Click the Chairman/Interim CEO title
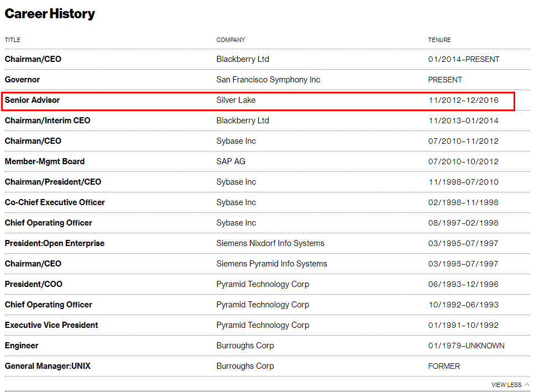Screen dimensions: 534x392 point(48,121)
